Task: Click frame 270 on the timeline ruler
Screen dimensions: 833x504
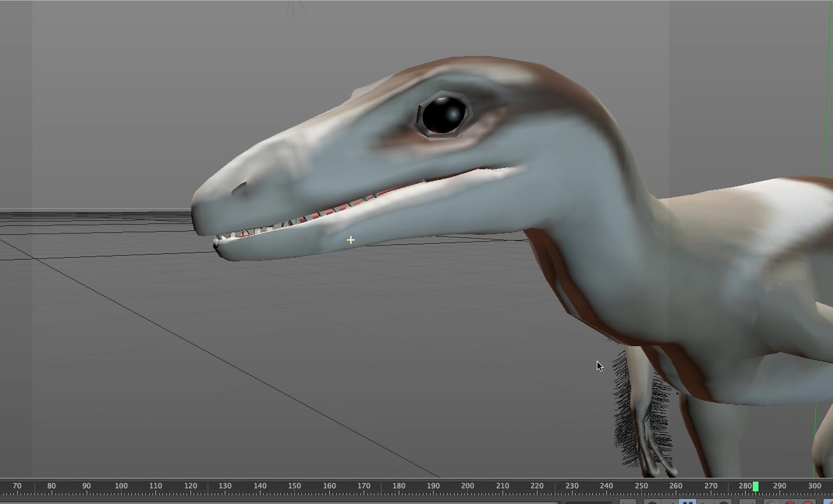Action: tap(710, 486)
